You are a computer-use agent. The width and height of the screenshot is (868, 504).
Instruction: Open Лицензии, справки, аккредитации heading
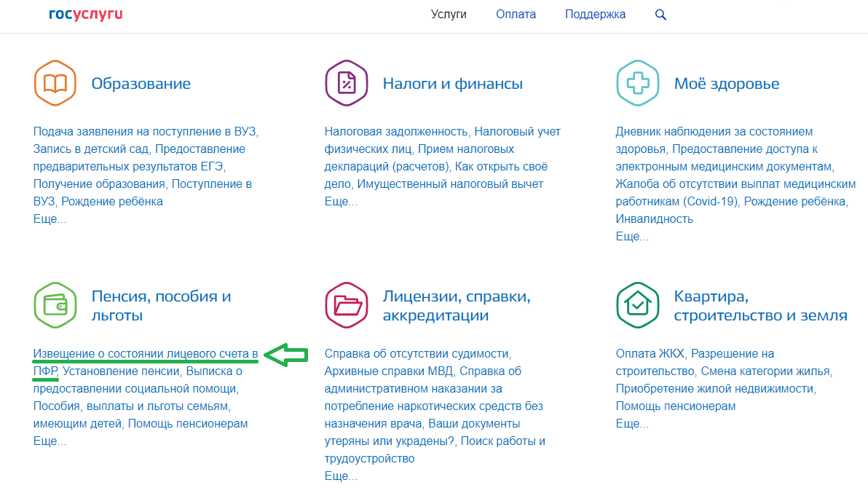457,306
